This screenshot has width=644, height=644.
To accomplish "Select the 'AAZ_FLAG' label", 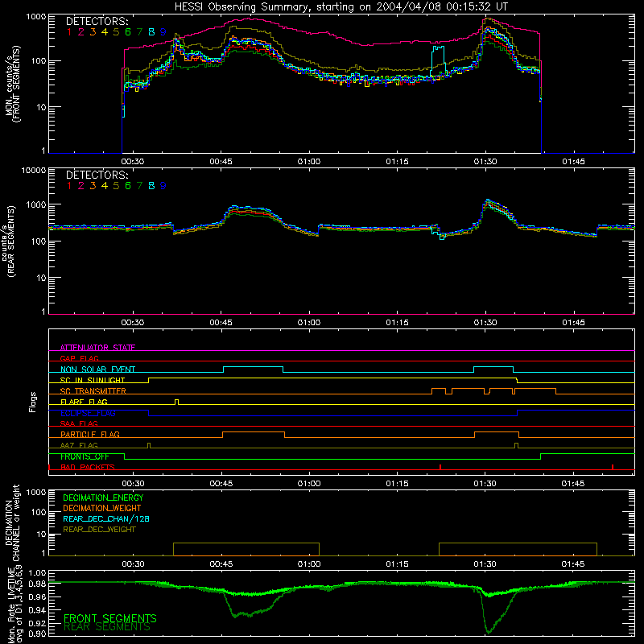I will [79, 445].
